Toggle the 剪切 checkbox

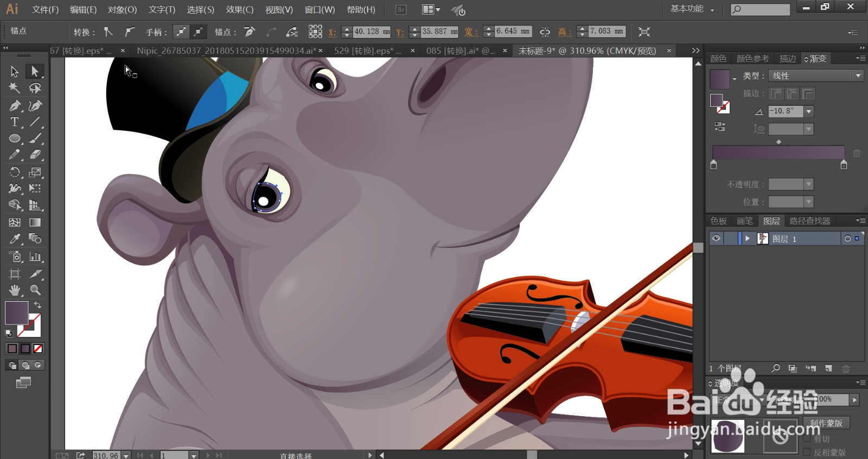pyautogui.click(x=807, y=439)
